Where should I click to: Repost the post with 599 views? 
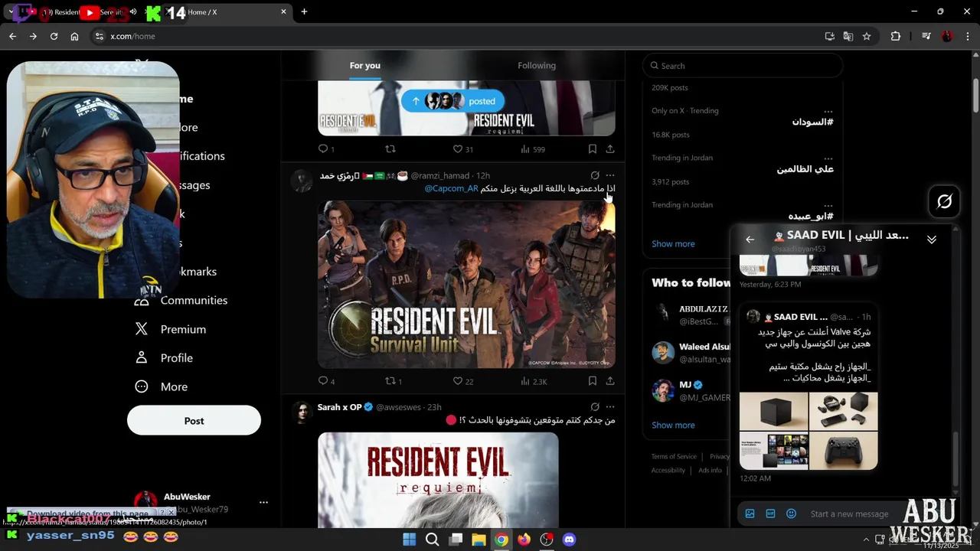click(x=390, y=149)
